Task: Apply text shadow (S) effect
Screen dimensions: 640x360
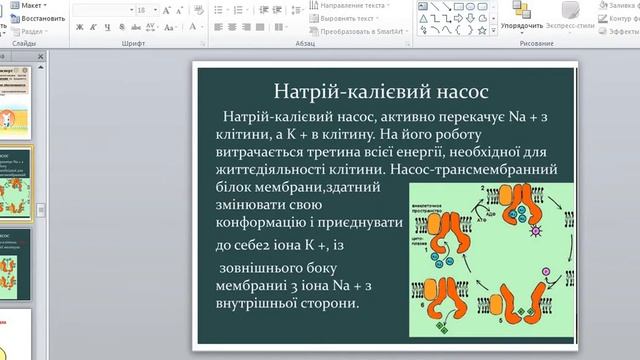Action: [x=122, y=27]
